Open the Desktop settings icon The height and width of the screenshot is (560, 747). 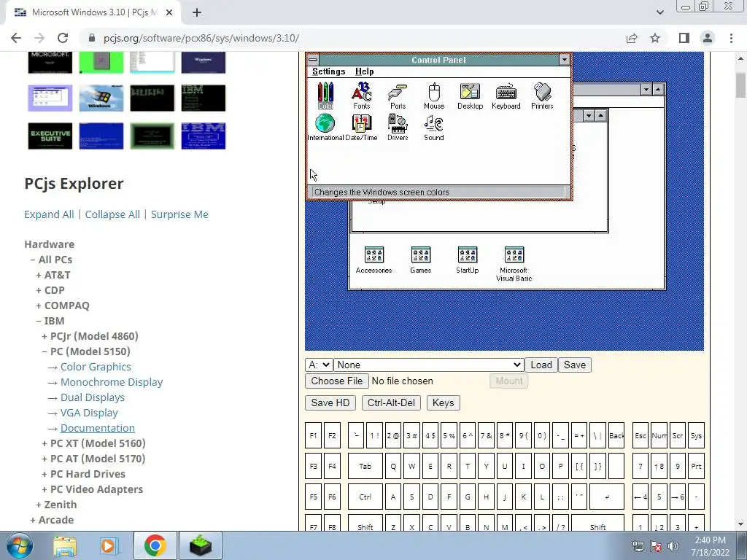[x=471, y=96]
